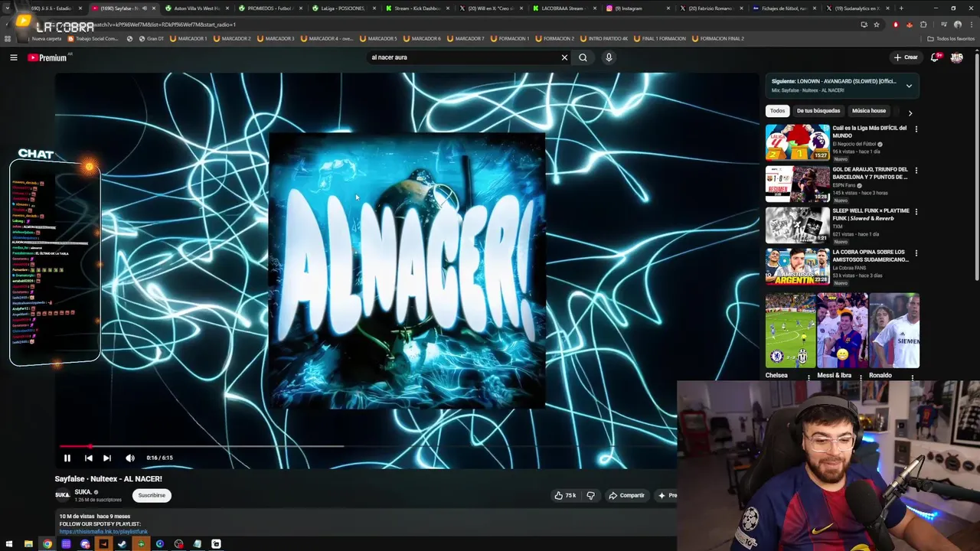
Task: Like the video with 75 k likes
Action: (565, 495)
